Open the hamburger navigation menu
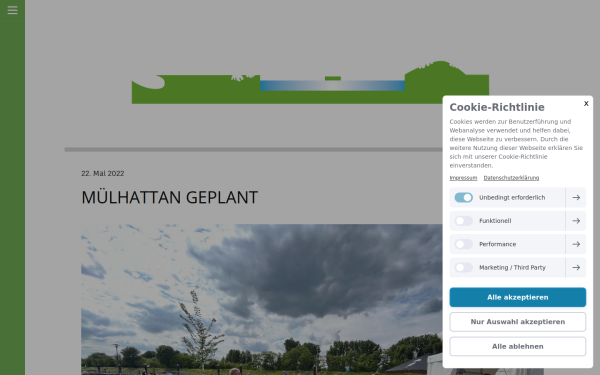 (x=12, y=10)
